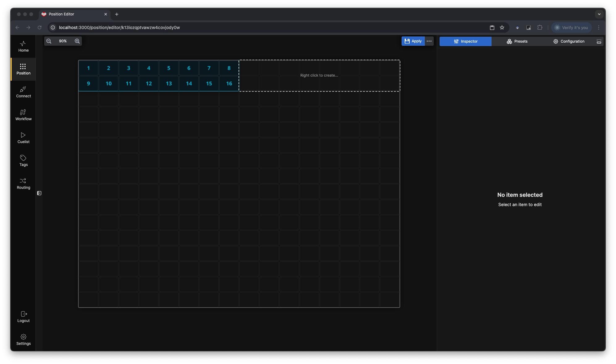Select position cell 2
616x364 pixels.
click(108, 68)
